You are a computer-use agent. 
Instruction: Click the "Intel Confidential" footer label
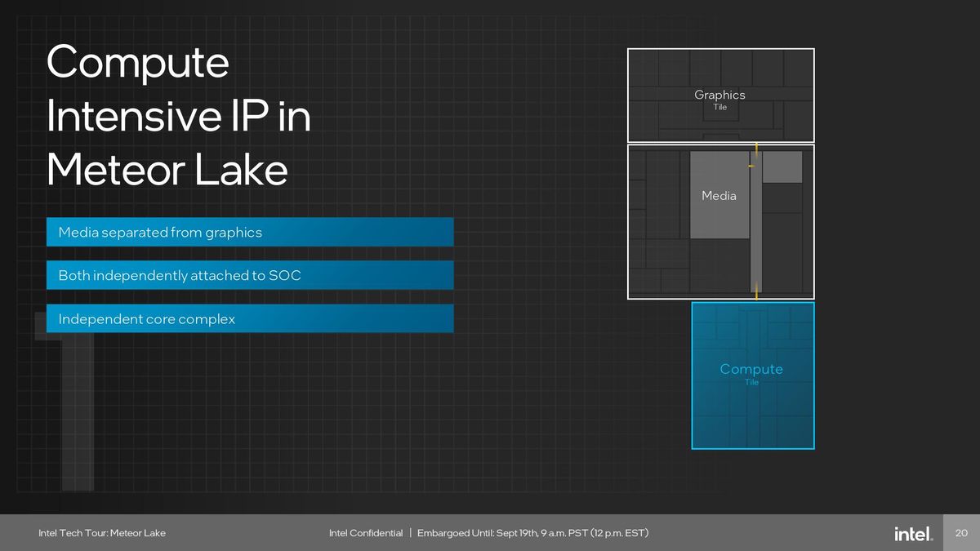tap(366, 533)
